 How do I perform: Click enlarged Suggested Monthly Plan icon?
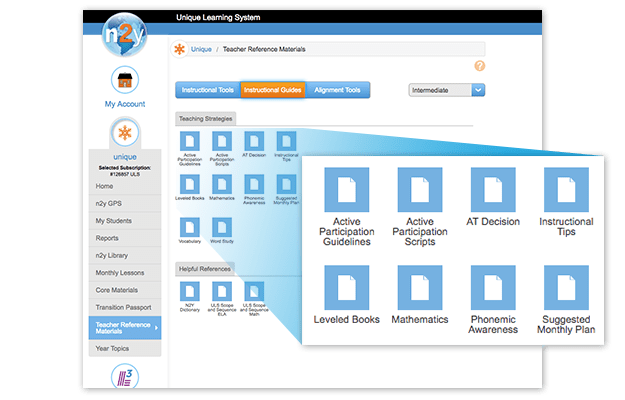point(566,288)
